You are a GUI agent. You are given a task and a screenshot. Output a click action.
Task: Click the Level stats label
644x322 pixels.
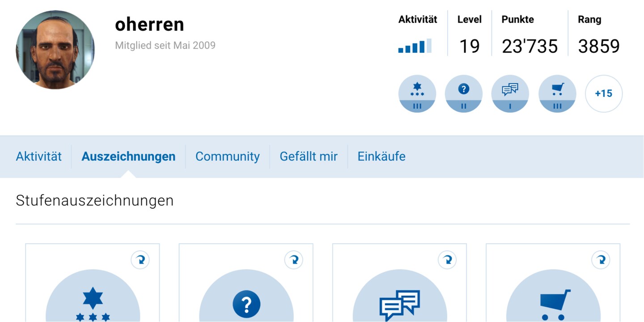[470, 19]
